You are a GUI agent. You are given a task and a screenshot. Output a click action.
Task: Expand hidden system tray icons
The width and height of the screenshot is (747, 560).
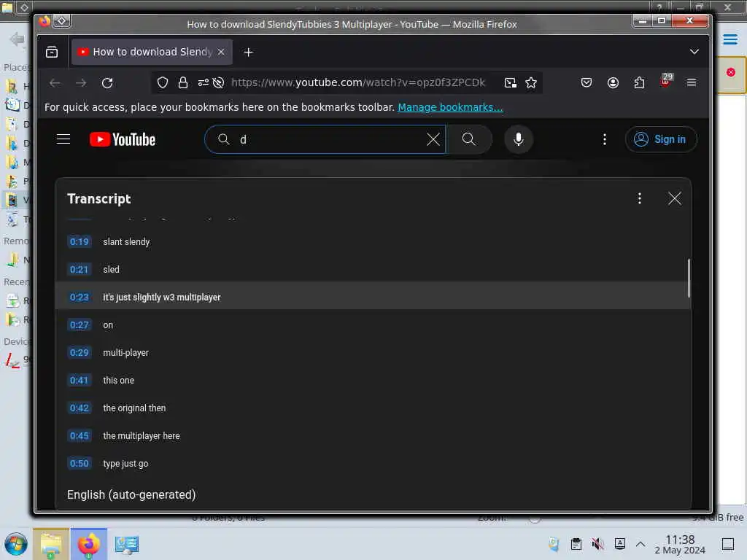click(x=640, y=544)
